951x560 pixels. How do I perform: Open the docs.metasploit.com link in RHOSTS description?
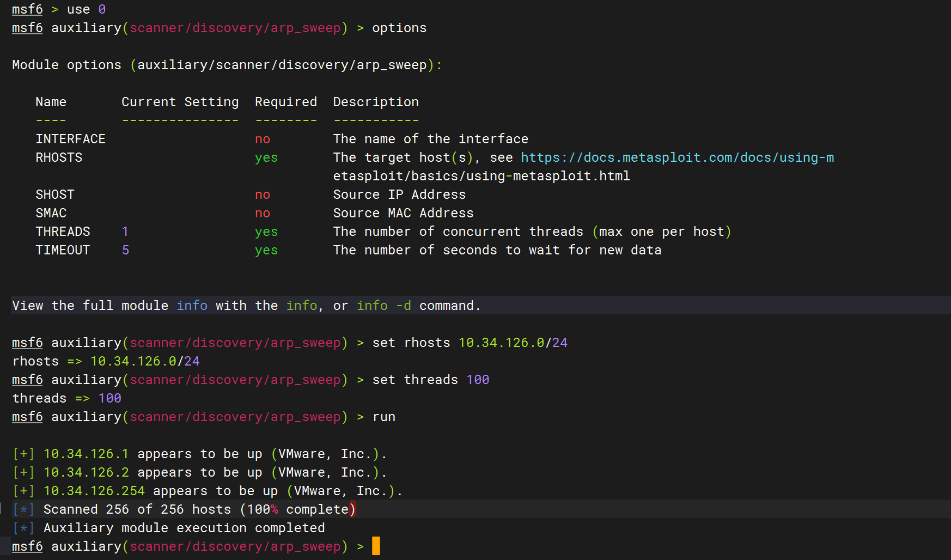coord(677,157)
